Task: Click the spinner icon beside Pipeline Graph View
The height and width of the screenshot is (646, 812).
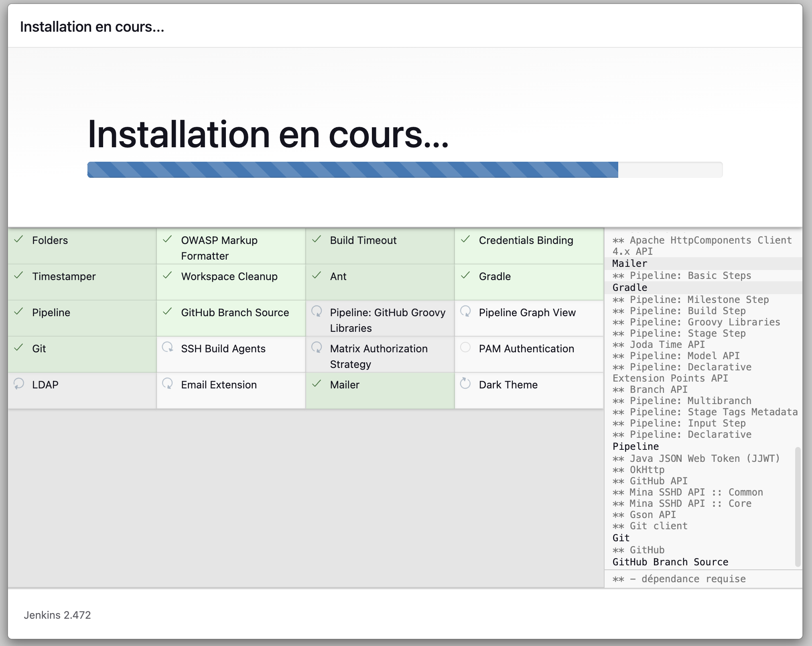Action: (465, 311)
